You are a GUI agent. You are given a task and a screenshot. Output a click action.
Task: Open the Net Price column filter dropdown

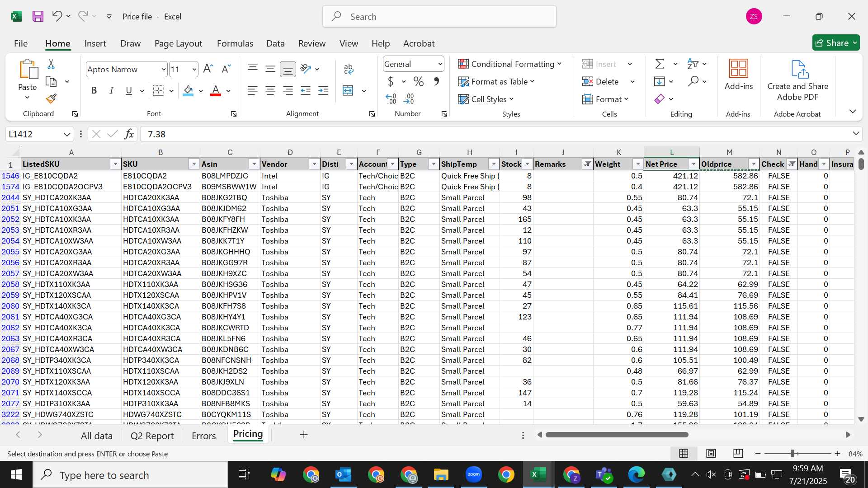coord(693,164)
